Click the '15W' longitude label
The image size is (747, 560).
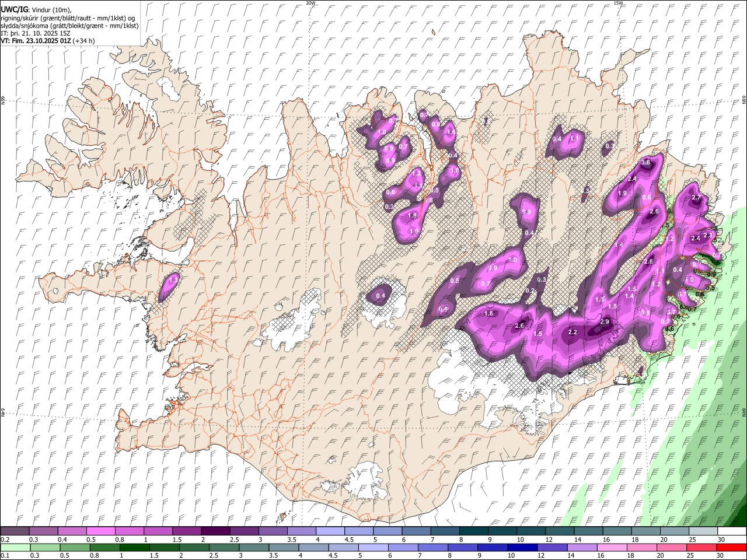click(618, 3)
